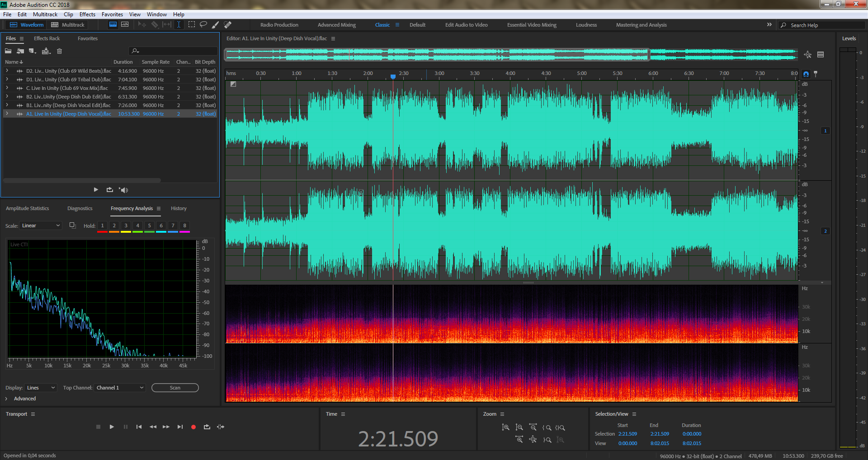The width and height of the screenshot is (868, 460).
Task: Toggle channel 2 enable button
Action: 826,231
